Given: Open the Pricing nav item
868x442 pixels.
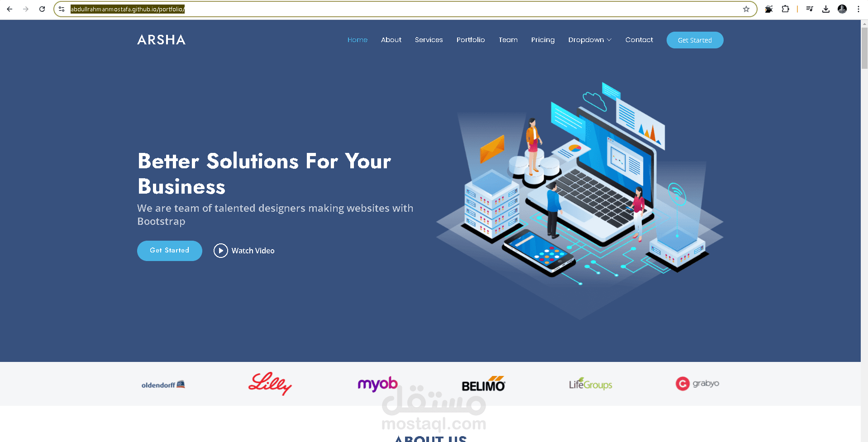Looking at the screenshot, I should click(x=543, y=40).
